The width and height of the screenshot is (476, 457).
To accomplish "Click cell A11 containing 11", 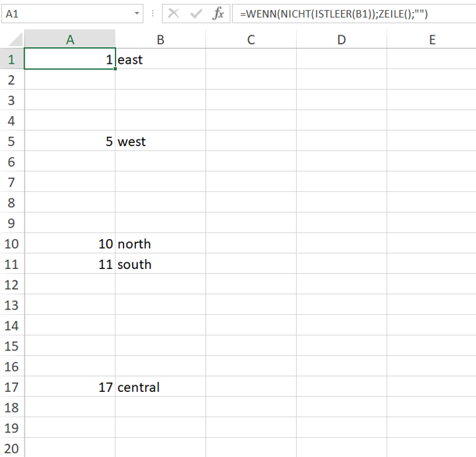I will [x=70, y=264].
